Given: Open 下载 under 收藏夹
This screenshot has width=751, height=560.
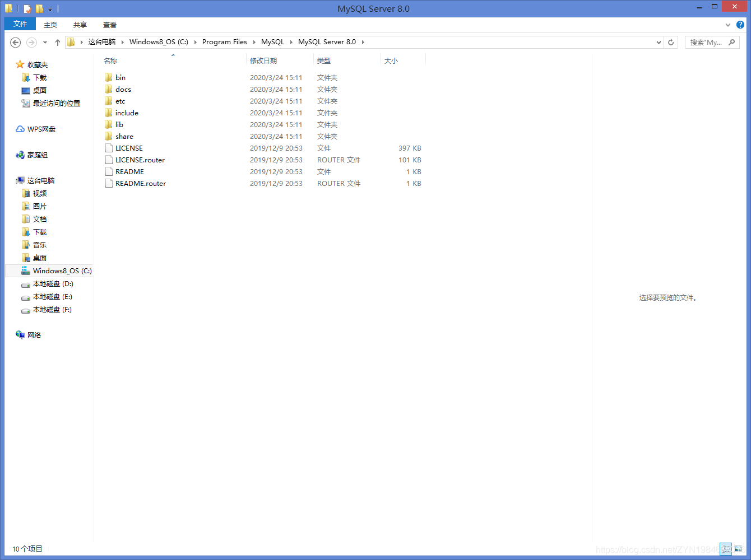Looking at the screenshot, I should [x=34, y=77].
